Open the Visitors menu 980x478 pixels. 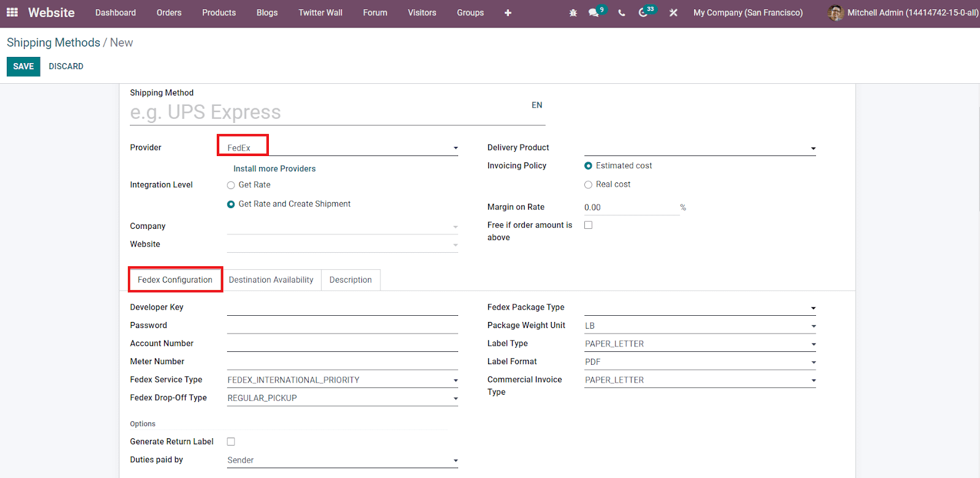422,13
